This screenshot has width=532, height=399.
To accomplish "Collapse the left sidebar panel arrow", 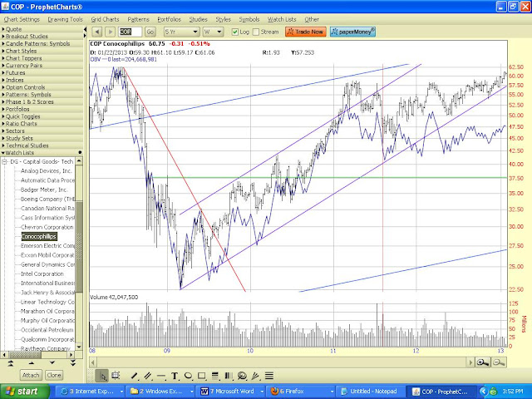I will click(85, 30).
